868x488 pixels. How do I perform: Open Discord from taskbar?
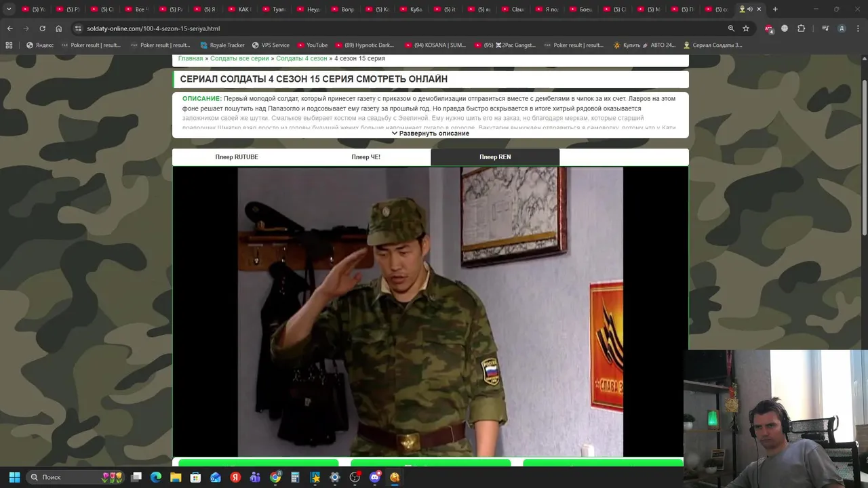375,477
